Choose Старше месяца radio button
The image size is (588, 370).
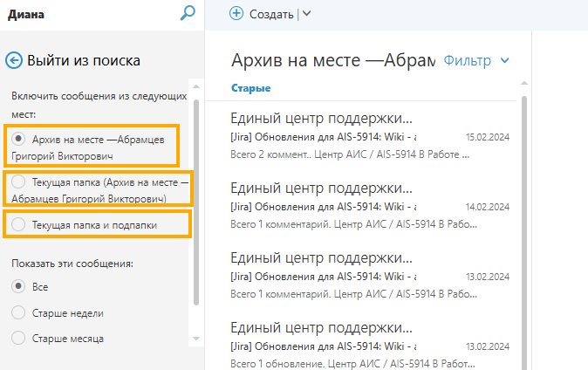(x=18, y=338)
